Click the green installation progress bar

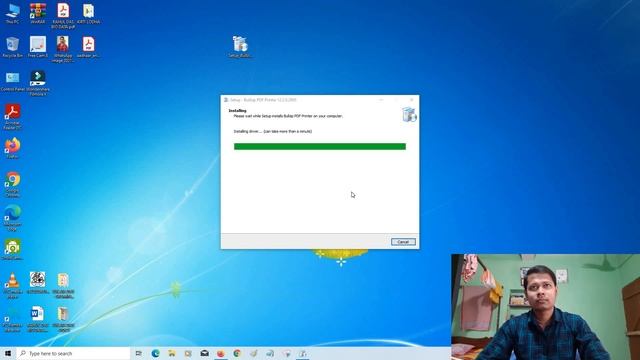pos(320,147)
